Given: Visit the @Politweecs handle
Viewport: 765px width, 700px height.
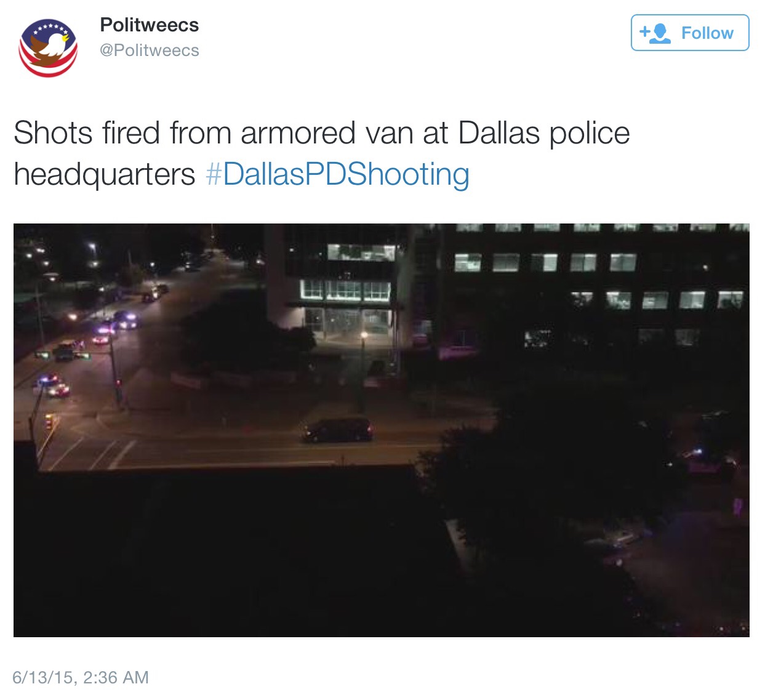Looking at the screenshot, I should pyautogui.click(x=150, y=50).
